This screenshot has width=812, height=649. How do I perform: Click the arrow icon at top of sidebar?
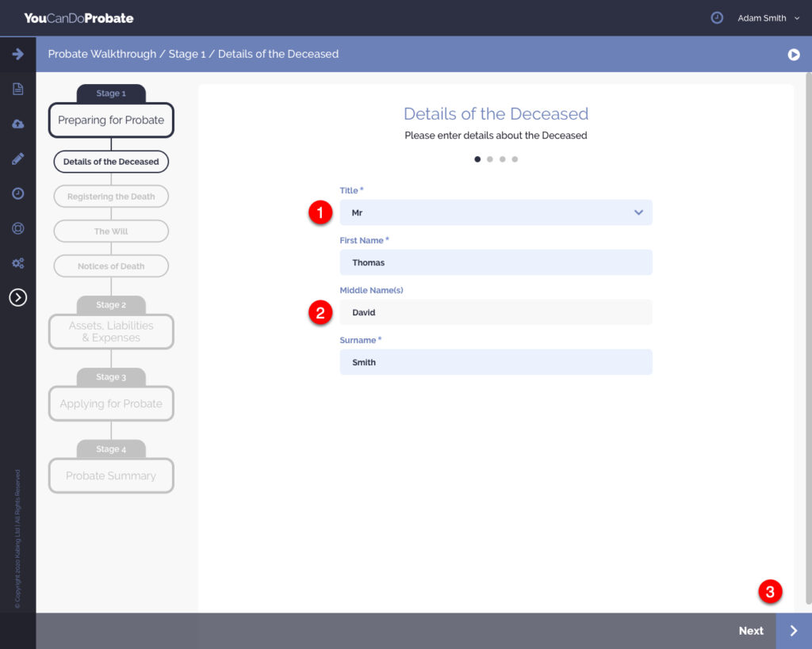(17, 54)
